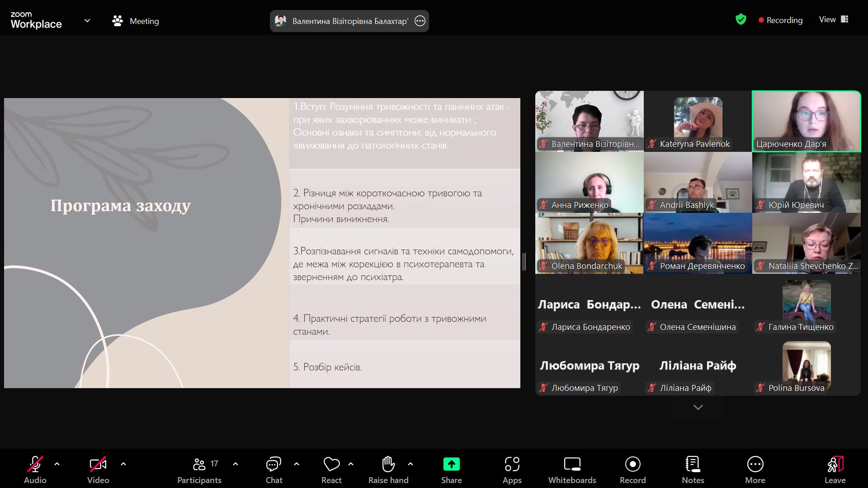
Task: Click the 17 participants count
Action: point(214,464)
